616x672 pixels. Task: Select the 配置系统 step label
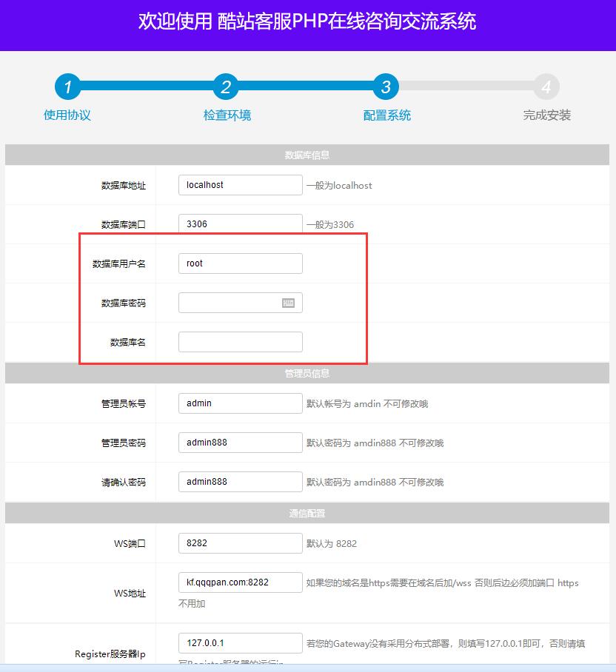387,115
